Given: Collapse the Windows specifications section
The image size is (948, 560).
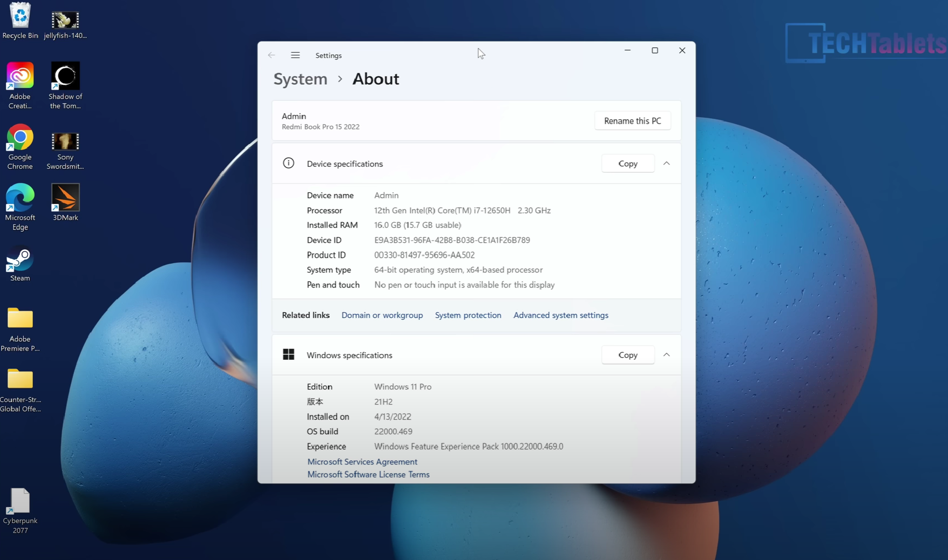Looking at the screenshot, I should coord(667,355).
